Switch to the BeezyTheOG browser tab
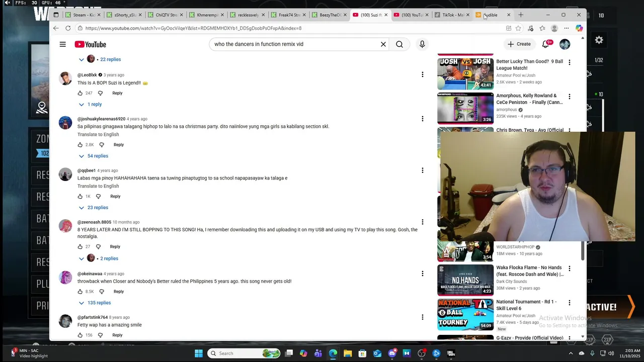 tap(329, 15)
